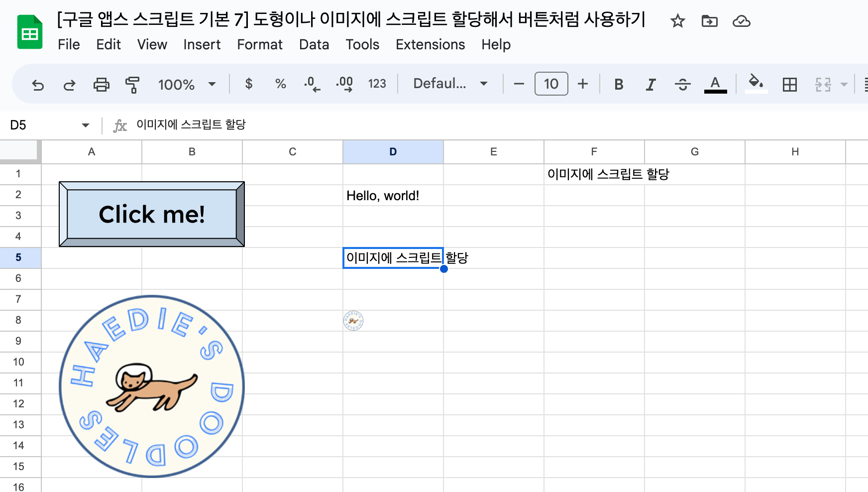Image resolution: width=868 pixels, height=492 pixels.
Task: Click the fx formula icon
Action: click(120, 125)
